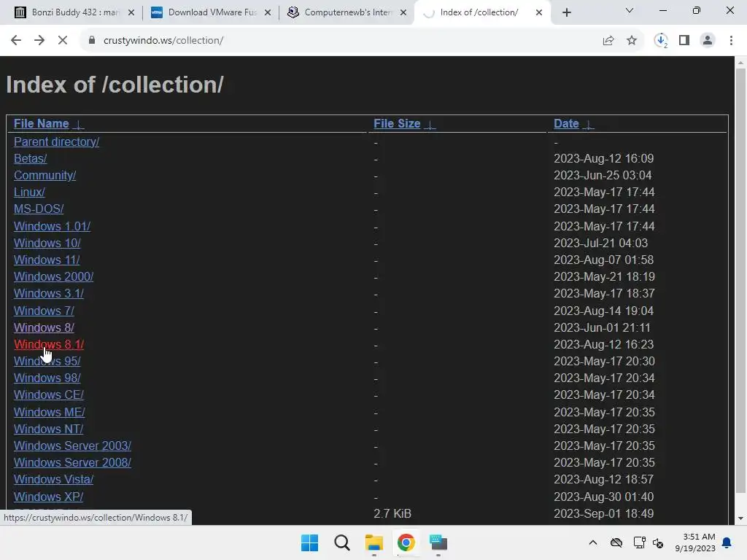Click Date descending sort arrow
747x560 pixels.
point(589,125)
